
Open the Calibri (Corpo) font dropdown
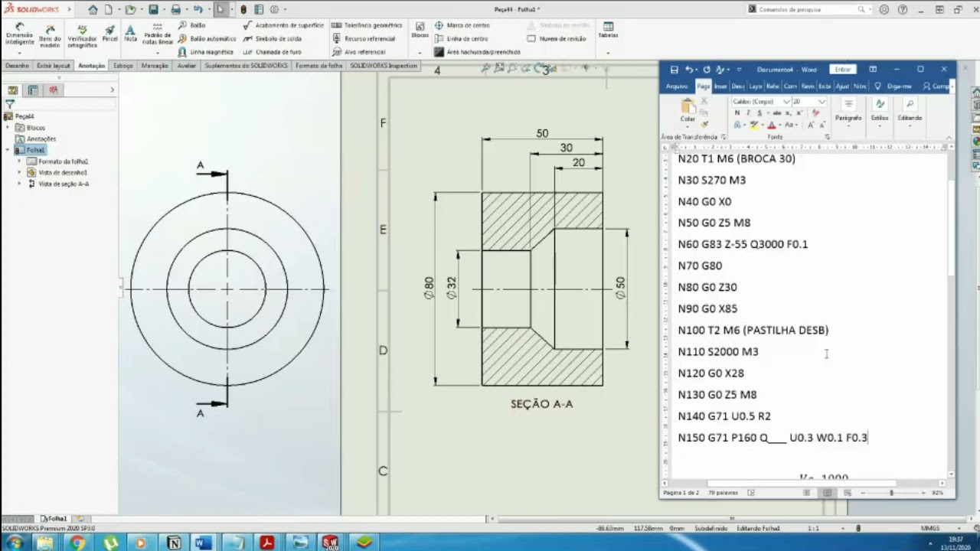[x=786, y=101]
